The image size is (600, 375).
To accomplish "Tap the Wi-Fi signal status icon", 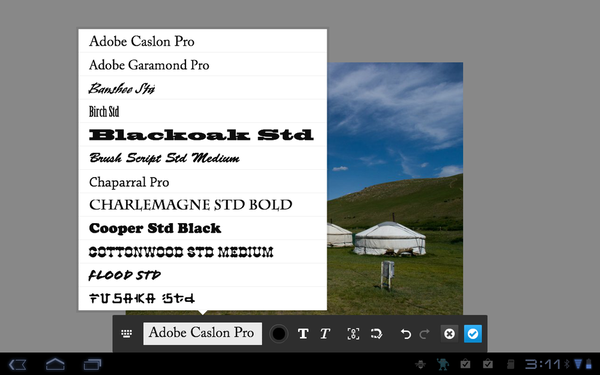I will point(578,364).
